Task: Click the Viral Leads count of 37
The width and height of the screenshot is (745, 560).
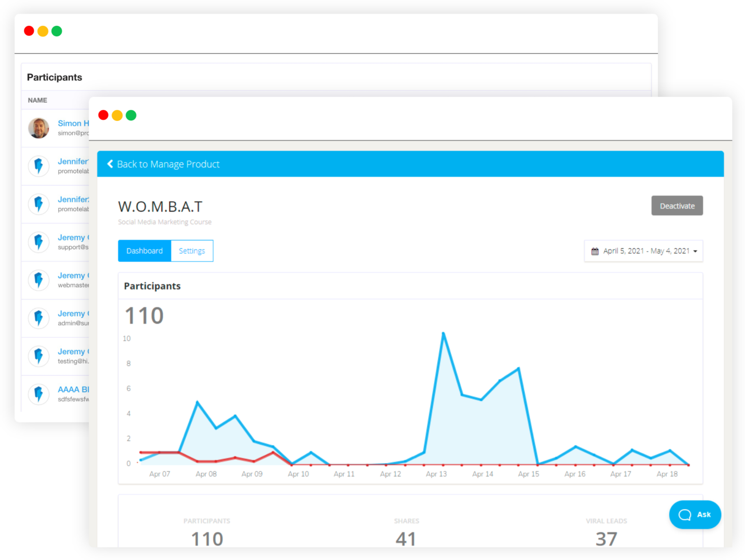Action: click(606, 539)
